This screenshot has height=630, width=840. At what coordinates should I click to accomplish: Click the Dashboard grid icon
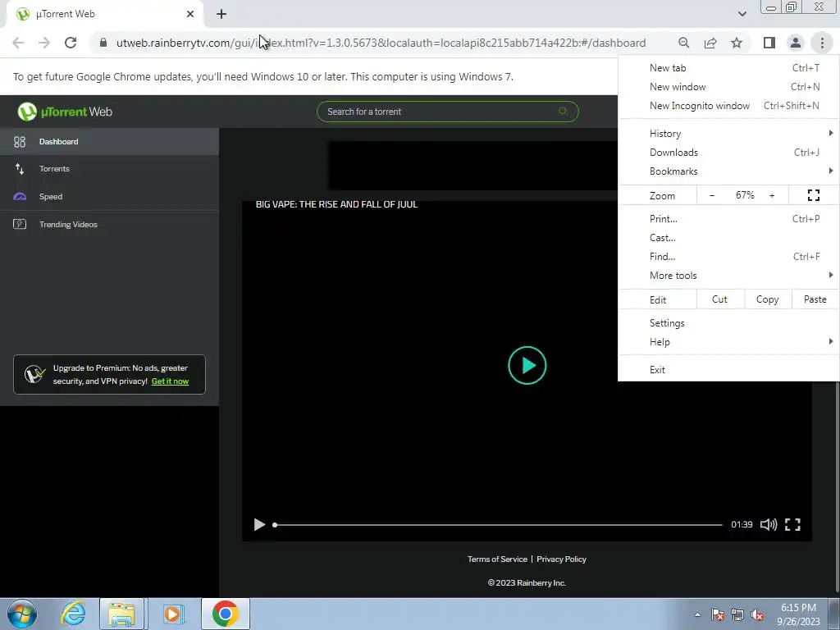(x=20, y=141)
